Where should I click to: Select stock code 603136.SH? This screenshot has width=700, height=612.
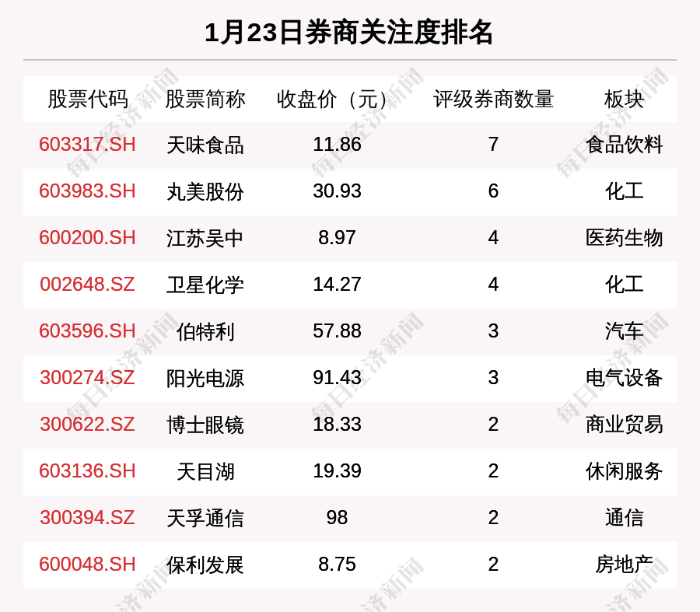coord(87,471)
